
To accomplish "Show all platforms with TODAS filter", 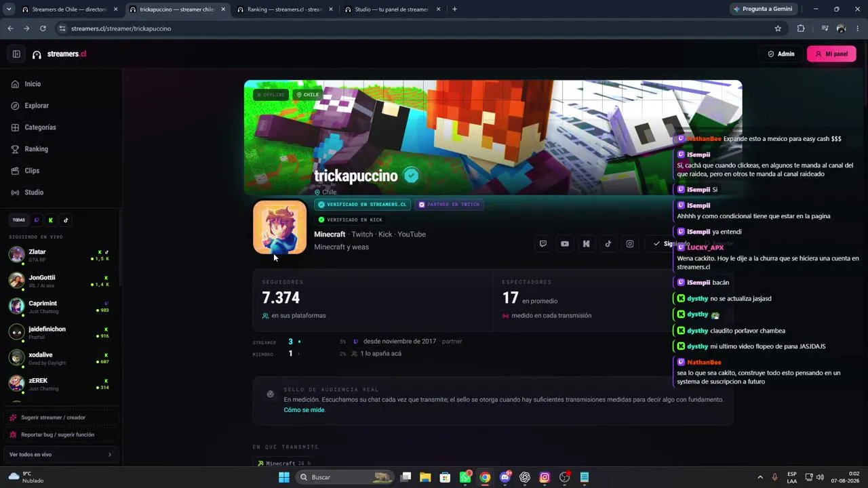I will tap(19, 220).
